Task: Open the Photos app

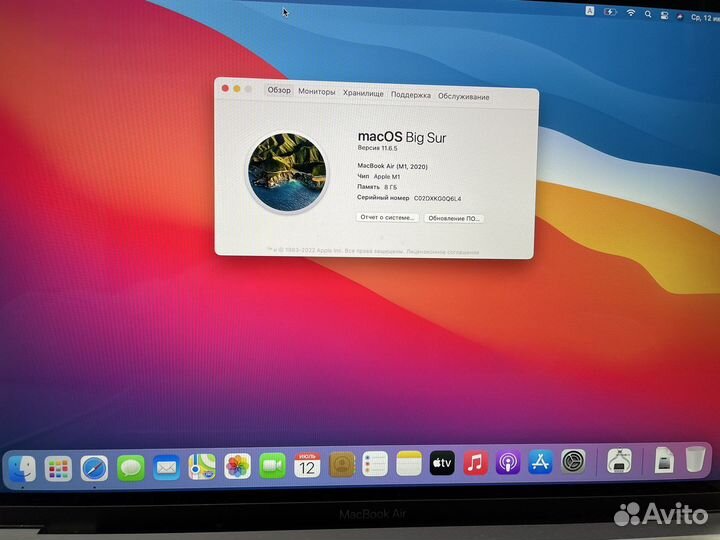Action: 237,466
